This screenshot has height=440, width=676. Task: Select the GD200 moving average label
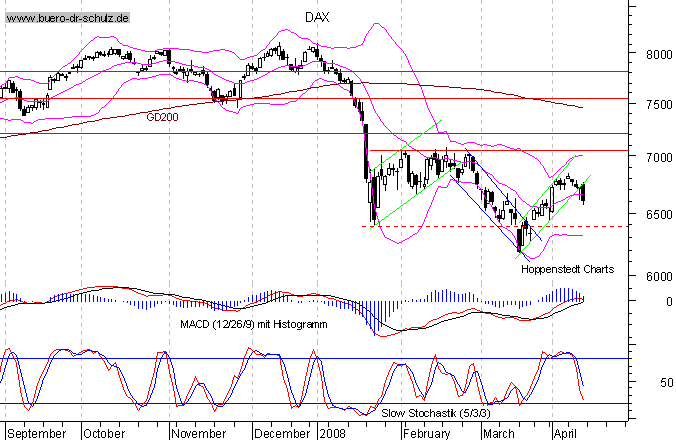pos(164,117)
